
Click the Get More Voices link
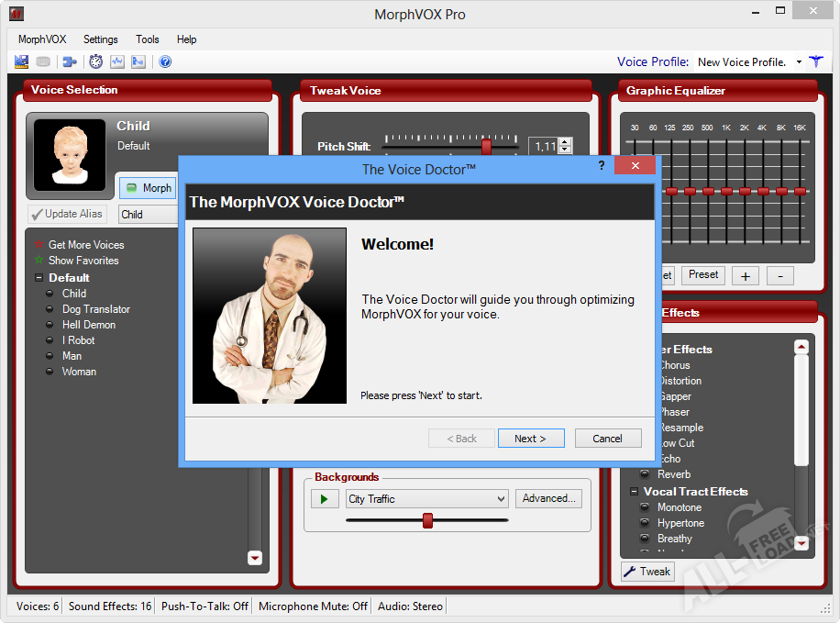tap(85, 245)
